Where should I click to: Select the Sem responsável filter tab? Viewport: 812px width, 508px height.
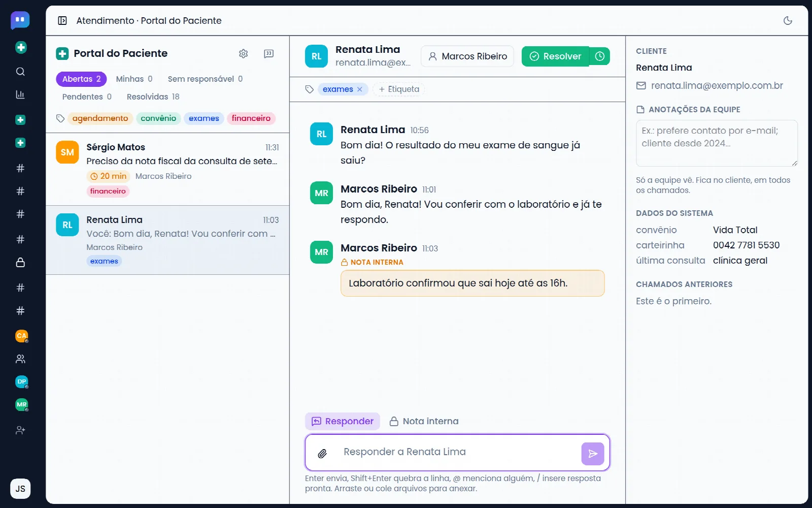click(x=205, y=79)
